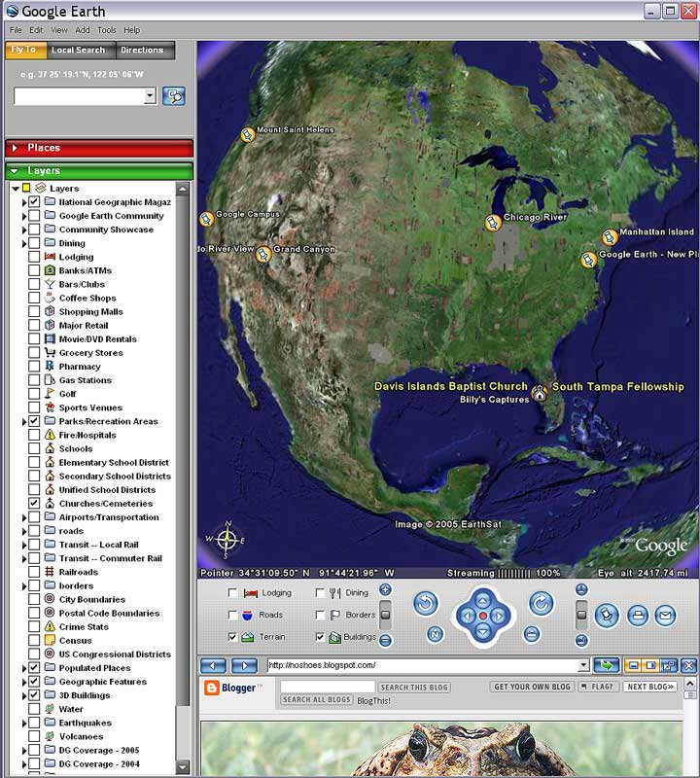The width and height of the screenshot is (700, 778).
Task: Tilt down with the button below tilt slider
Action: [581, 641]
